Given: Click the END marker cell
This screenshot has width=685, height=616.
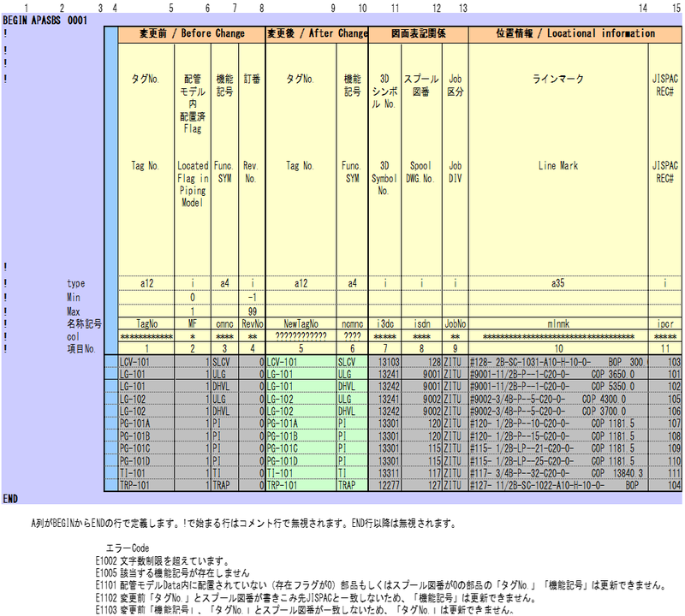Looking at the screenshot, I should pos(10,497).
